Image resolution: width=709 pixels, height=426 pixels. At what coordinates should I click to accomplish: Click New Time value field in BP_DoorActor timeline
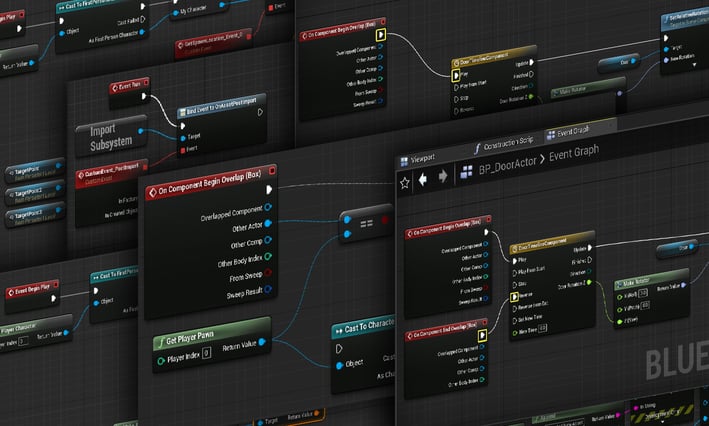(542, 327)
